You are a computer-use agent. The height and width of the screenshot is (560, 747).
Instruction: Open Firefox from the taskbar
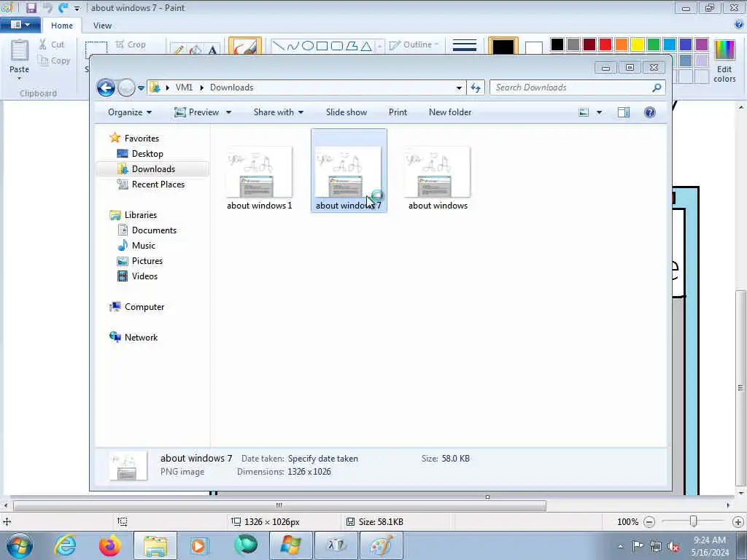point(109,545)
